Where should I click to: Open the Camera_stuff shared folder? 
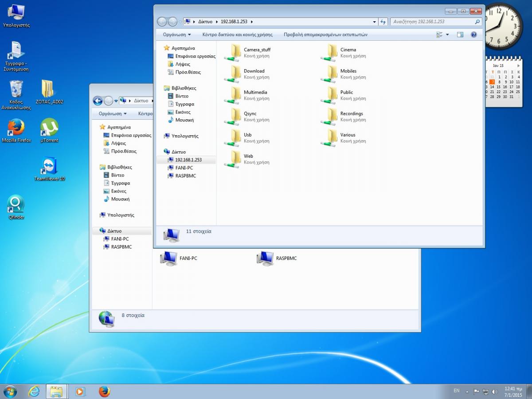point(247,52)
